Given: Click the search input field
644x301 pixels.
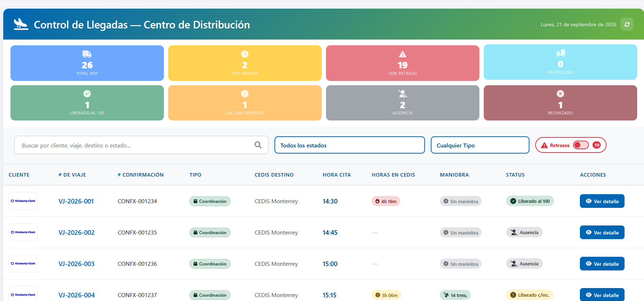Looking at the screenshot, I should [141, 145].
